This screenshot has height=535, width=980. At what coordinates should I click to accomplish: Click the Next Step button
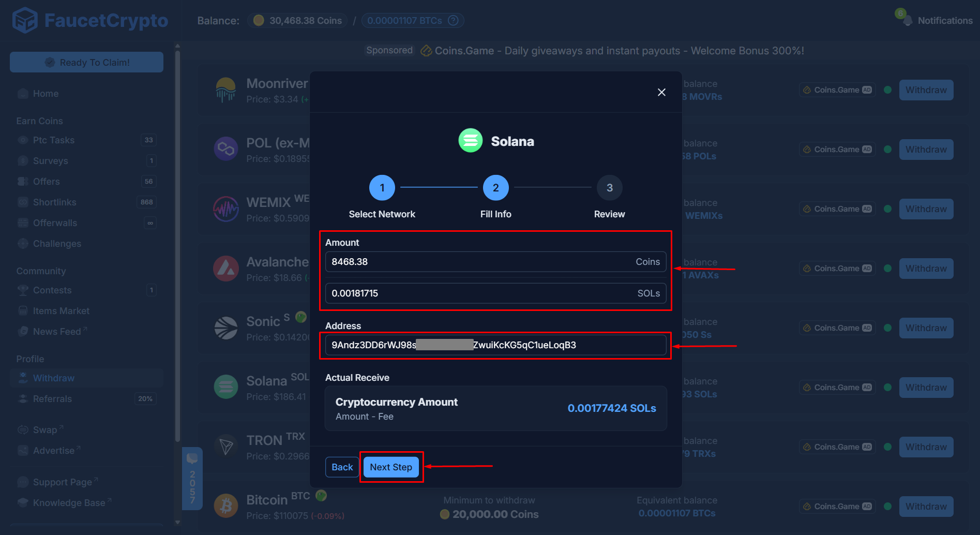[x=391, y=467]
